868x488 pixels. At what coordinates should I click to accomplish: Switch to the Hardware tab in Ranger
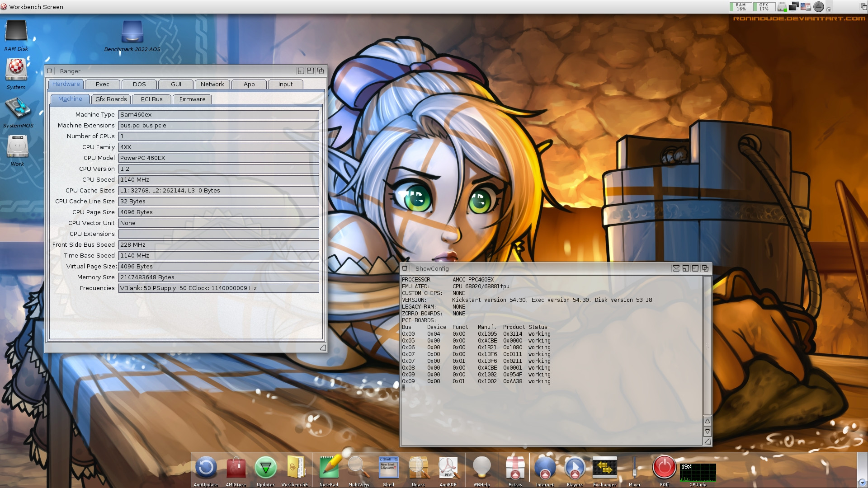pos(66,84)
